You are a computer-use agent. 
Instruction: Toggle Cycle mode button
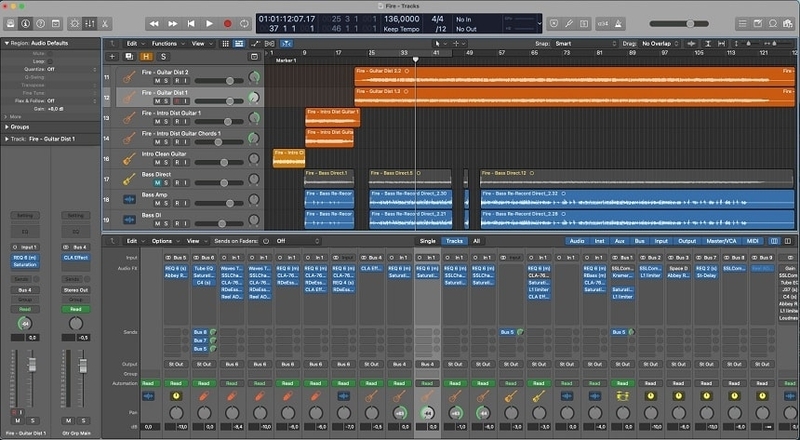(244, 23)
